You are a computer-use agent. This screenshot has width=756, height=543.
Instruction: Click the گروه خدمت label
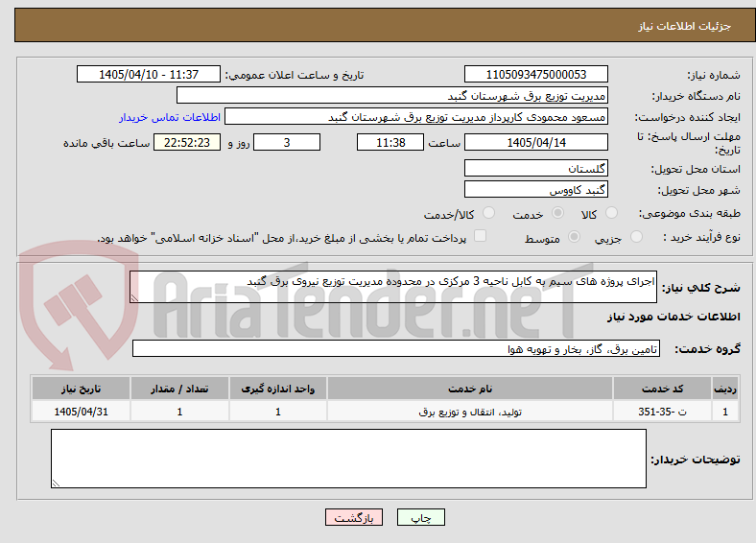pyautogui.click(x=707, y=348)
